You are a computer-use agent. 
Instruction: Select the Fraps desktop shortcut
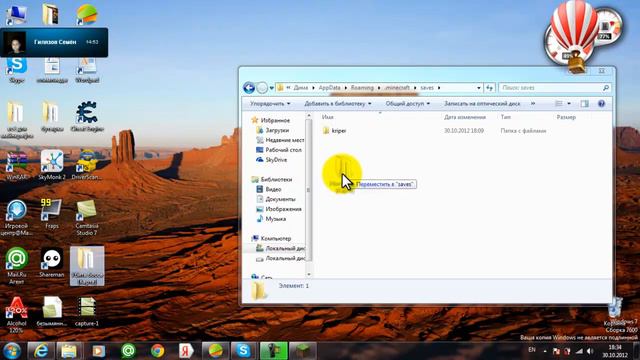(x=52, y=213)
